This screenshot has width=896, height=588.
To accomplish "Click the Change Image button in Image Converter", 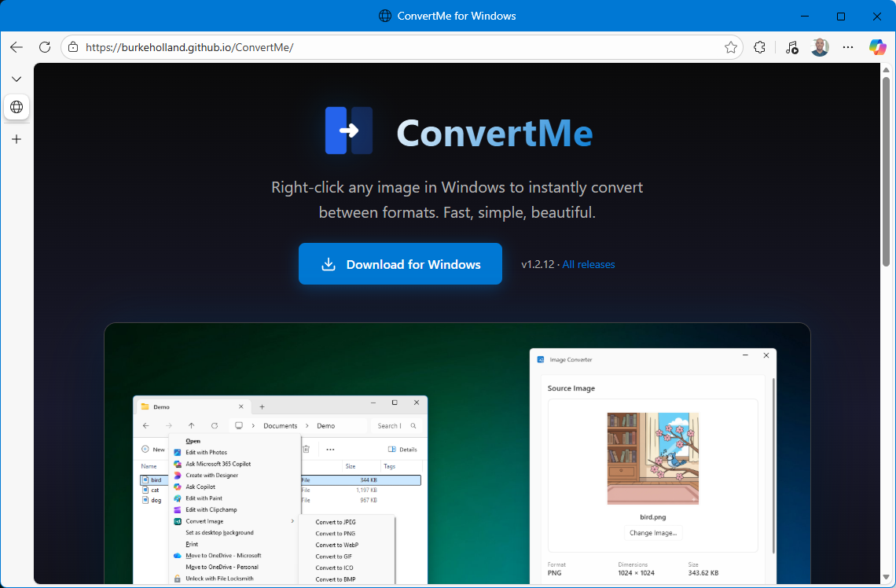I will pyautogui.click(x=653, y=532).
